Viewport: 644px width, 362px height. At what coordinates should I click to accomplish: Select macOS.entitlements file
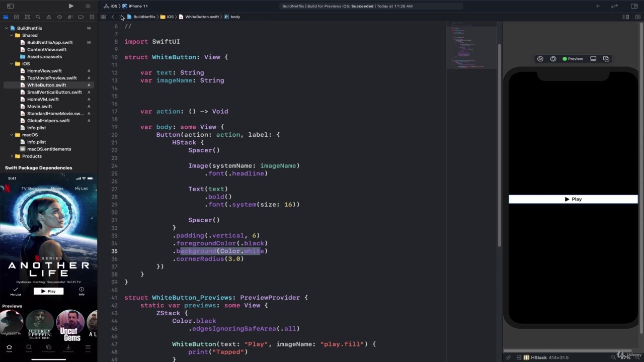coord(49,149)
